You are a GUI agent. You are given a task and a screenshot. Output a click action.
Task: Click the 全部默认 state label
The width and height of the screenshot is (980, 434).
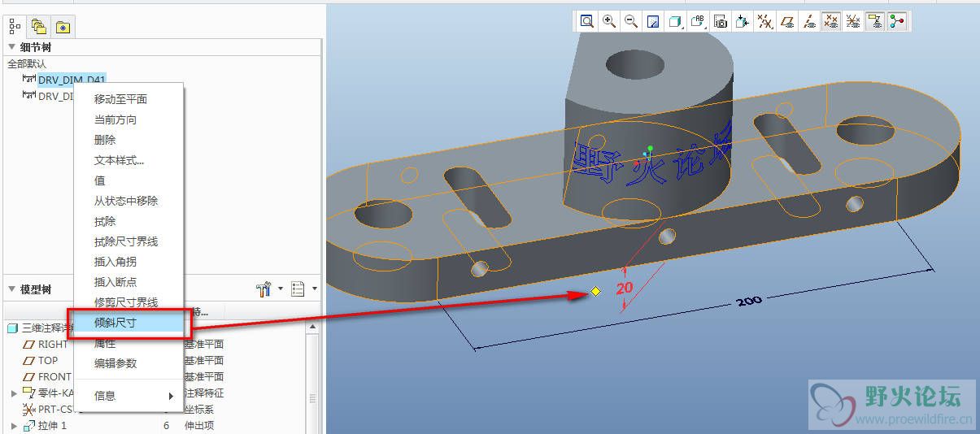[28, 63]
